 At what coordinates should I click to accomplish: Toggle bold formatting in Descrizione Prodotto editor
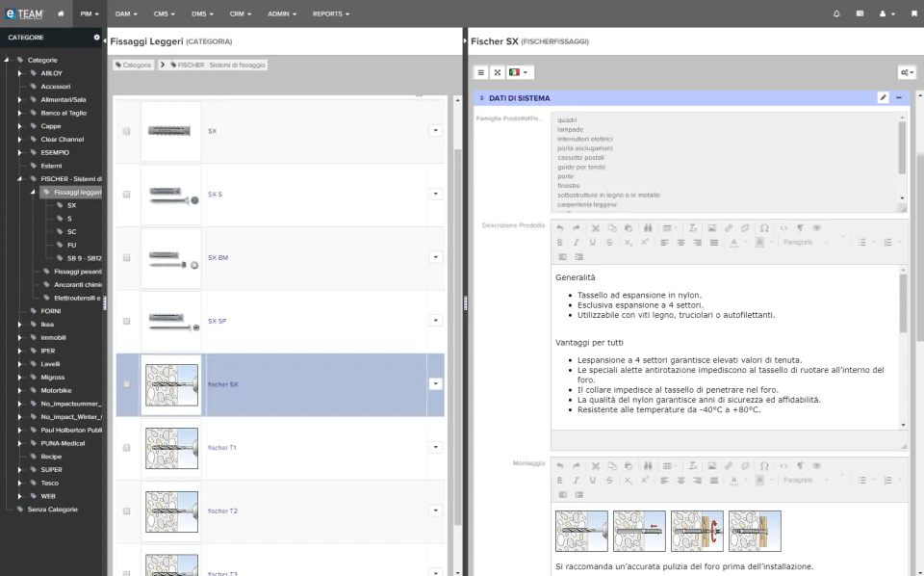[x=560, y=243]
